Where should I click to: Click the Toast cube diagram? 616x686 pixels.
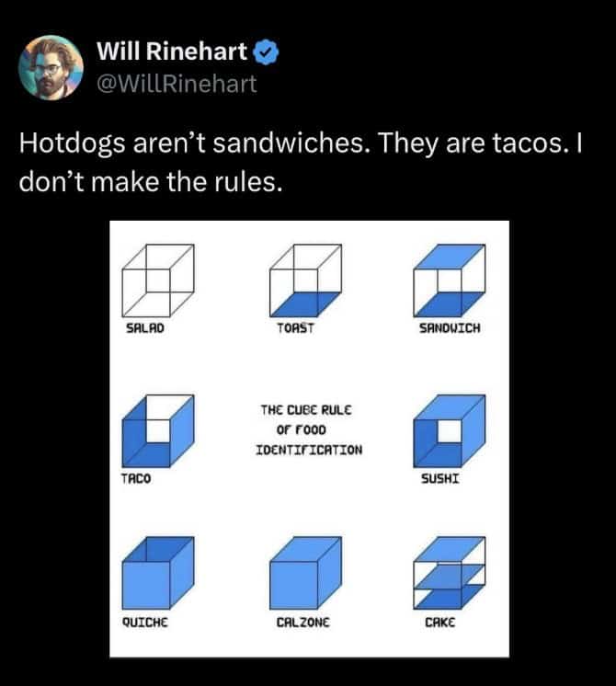coord(304,280)
